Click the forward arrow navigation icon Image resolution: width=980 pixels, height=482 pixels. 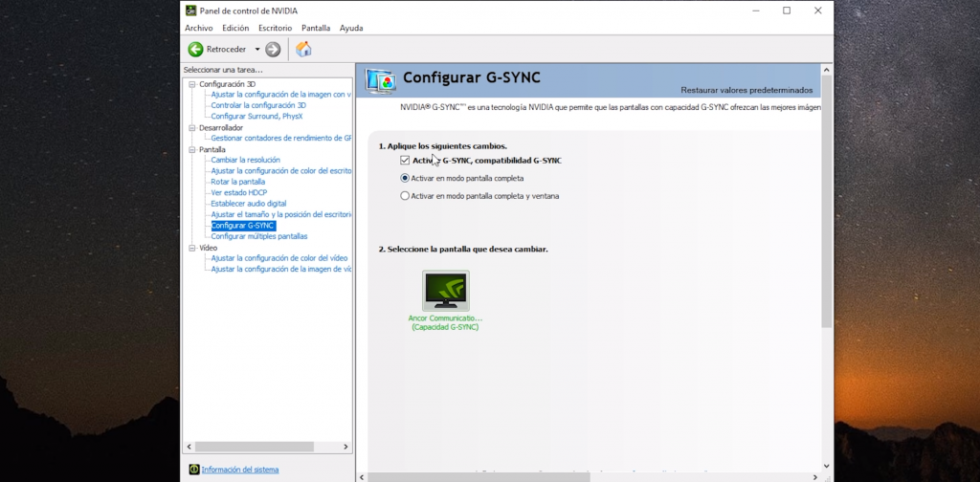click(x=273, y=49)
